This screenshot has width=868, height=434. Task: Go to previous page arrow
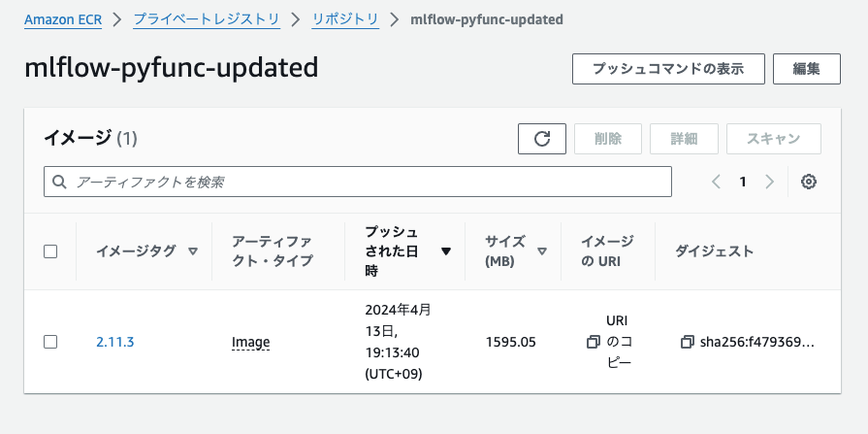(717, 182)
